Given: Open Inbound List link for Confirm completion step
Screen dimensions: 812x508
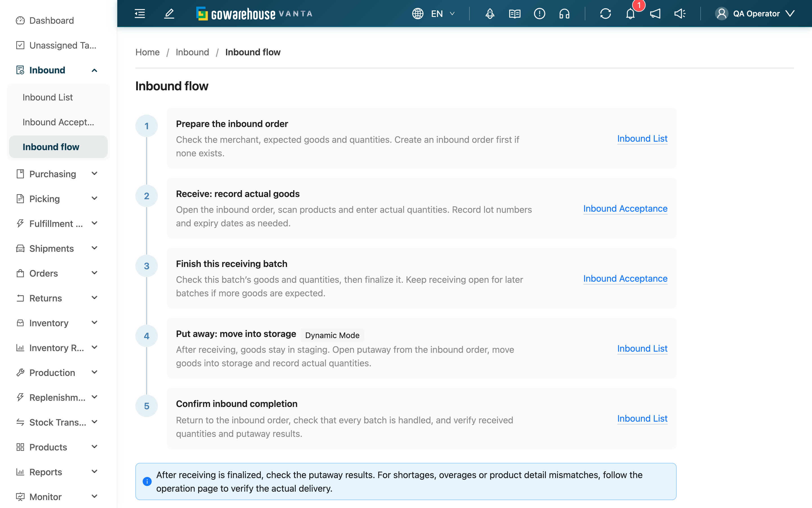Looking at the screenshot, I should (642, 419).
